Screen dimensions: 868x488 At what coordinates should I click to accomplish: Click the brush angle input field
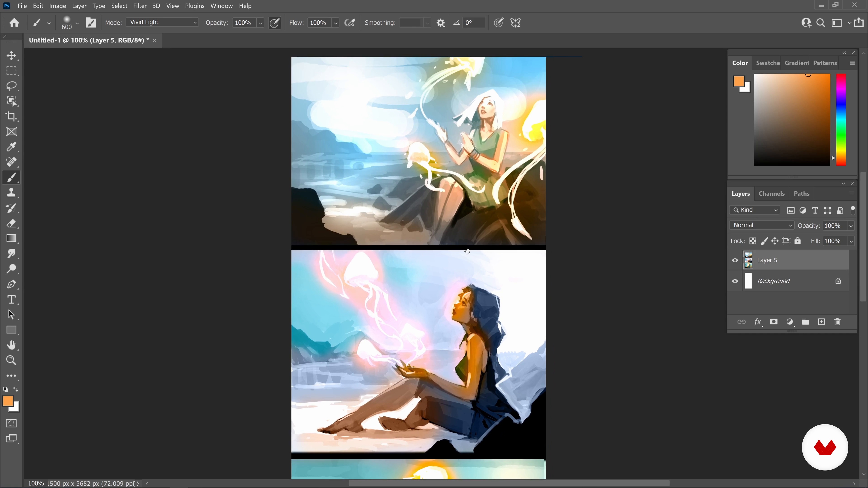(474, 23)
